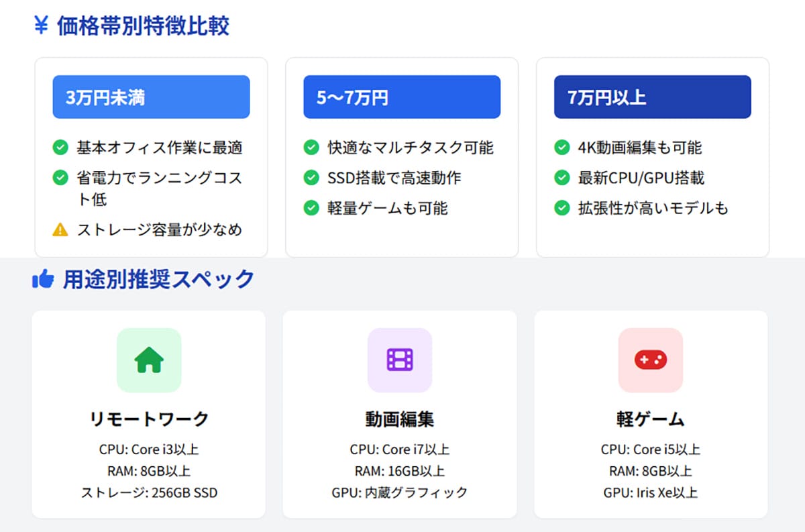Click the yen icon beside 価格帯別特徴比較

[x=42, y=25]
